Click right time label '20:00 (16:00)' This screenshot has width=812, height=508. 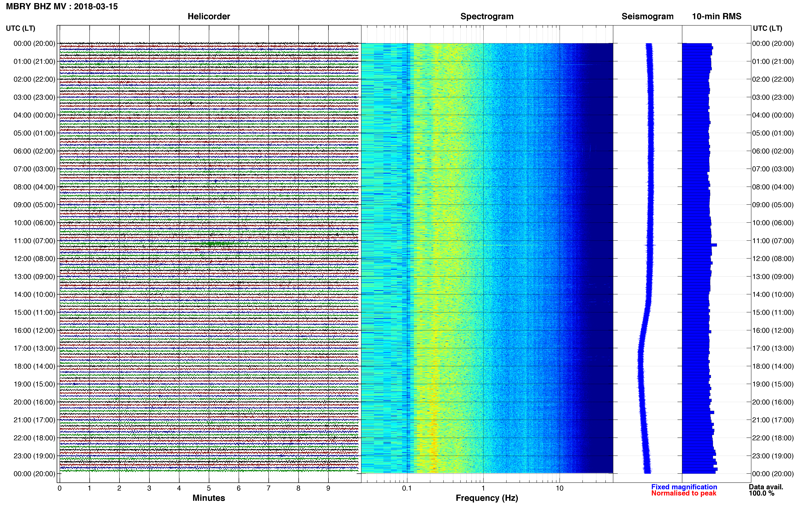pos(773,402)
